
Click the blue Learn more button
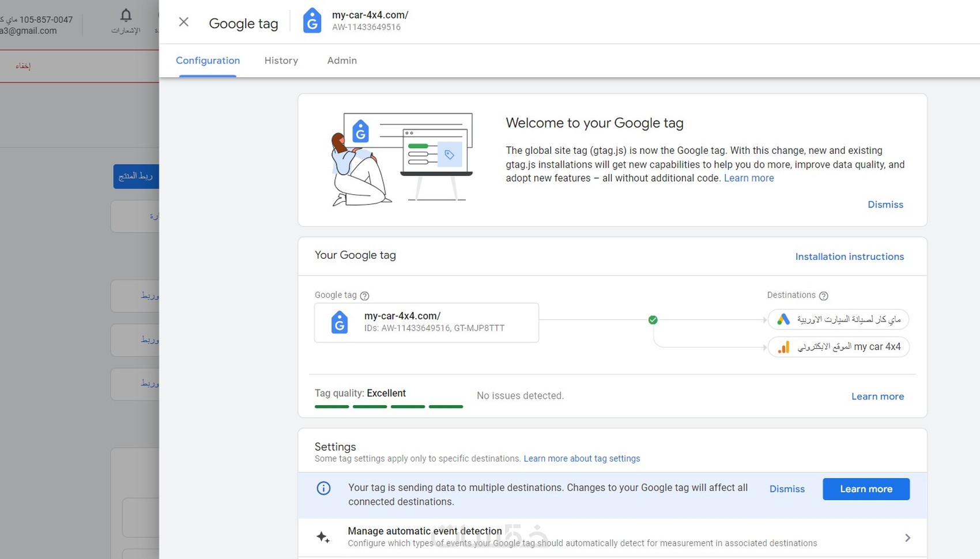(866, 489)
